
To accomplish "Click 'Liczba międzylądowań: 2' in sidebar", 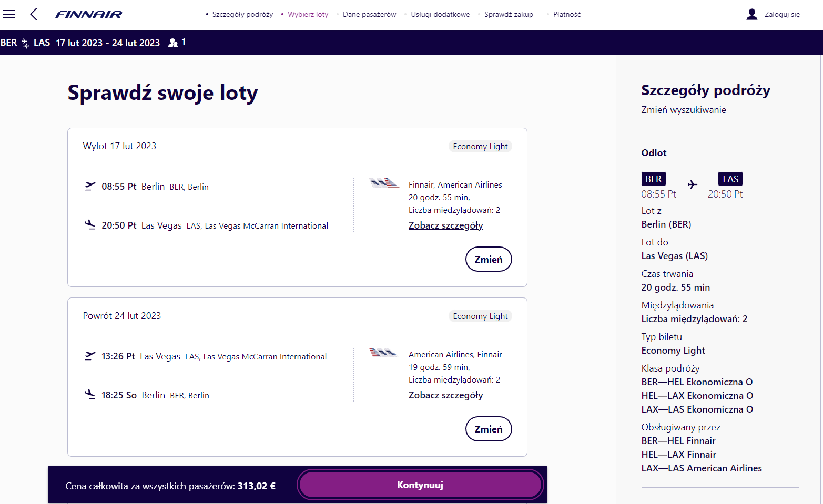I will [694, 319].
